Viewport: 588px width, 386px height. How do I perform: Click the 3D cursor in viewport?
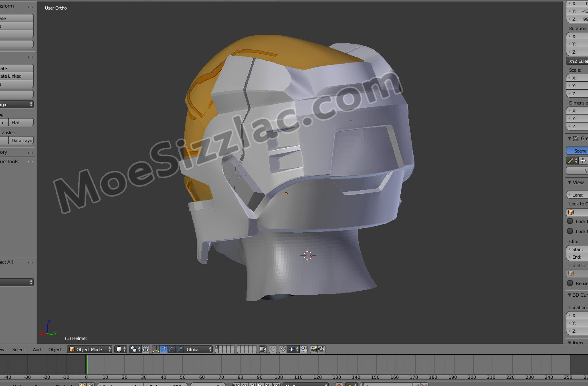(x=308, y=255)
